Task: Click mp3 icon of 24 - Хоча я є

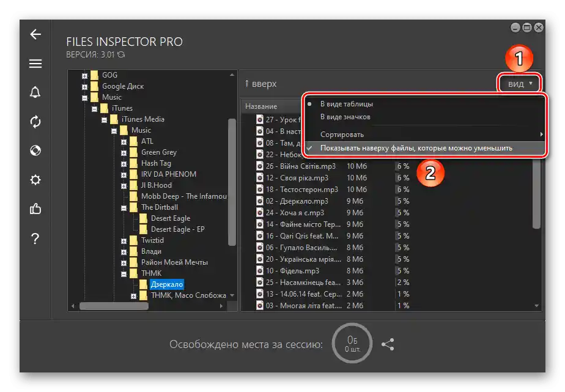Action: coord(260,213)
